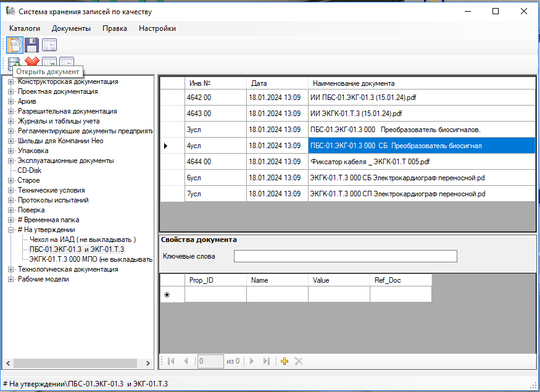Click the gray X delete-record navigator icon
540x392 pixels.
299,361
